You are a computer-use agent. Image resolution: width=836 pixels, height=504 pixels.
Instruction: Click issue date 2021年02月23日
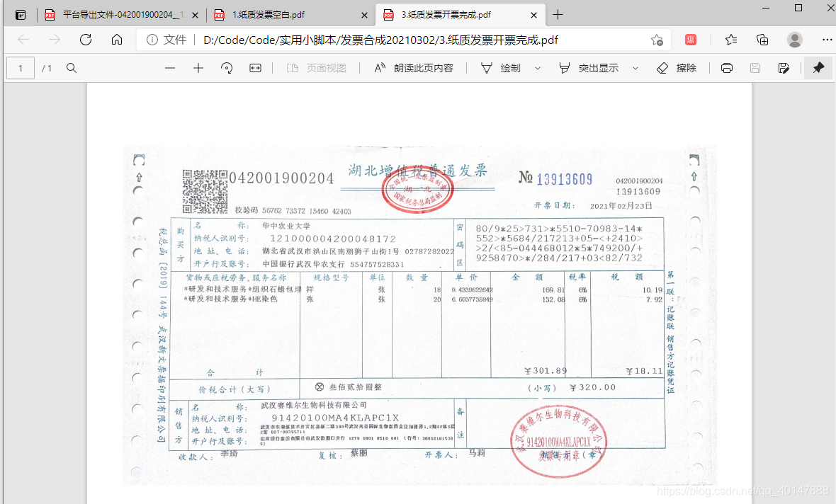pyautogui.click(x=621, y=206)
